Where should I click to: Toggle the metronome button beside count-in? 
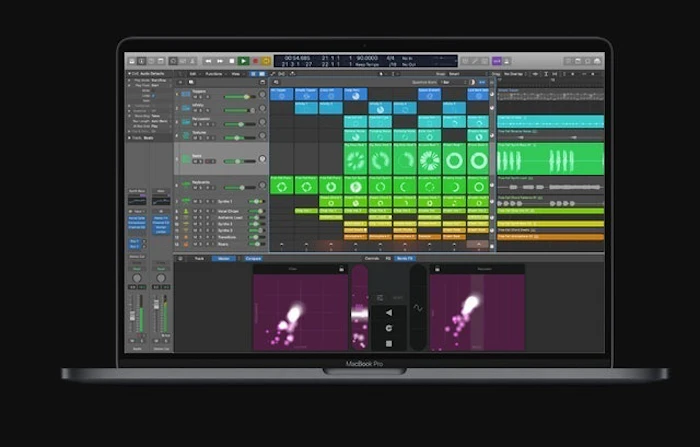[507, 61]
